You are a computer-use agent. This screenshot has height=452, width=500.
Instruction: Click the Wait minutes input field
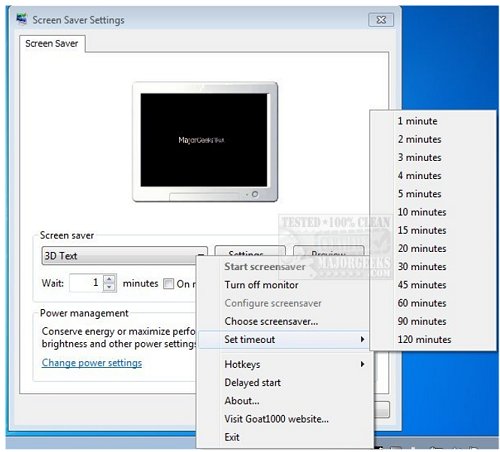click(86, 283)
